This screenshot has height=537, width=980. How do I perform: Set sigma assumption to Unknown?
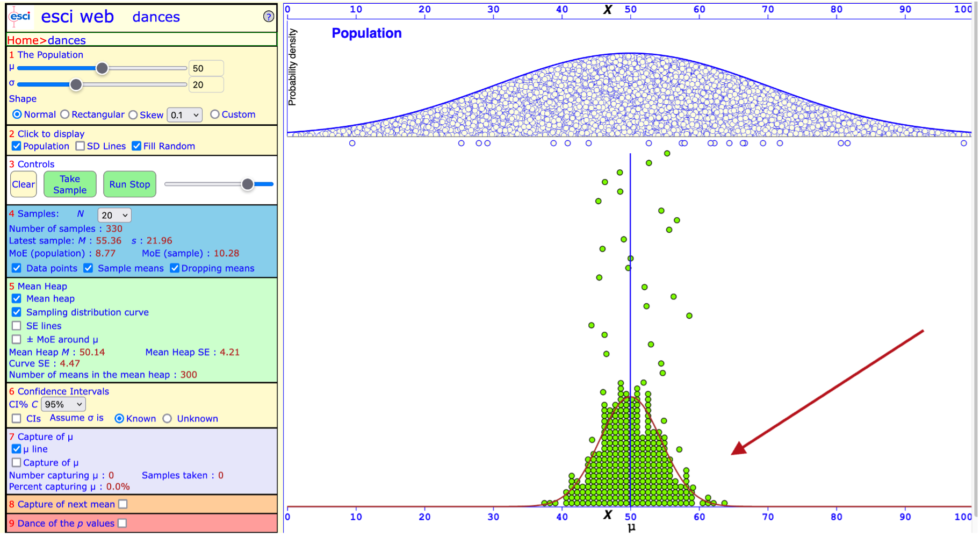pos(168,419)
